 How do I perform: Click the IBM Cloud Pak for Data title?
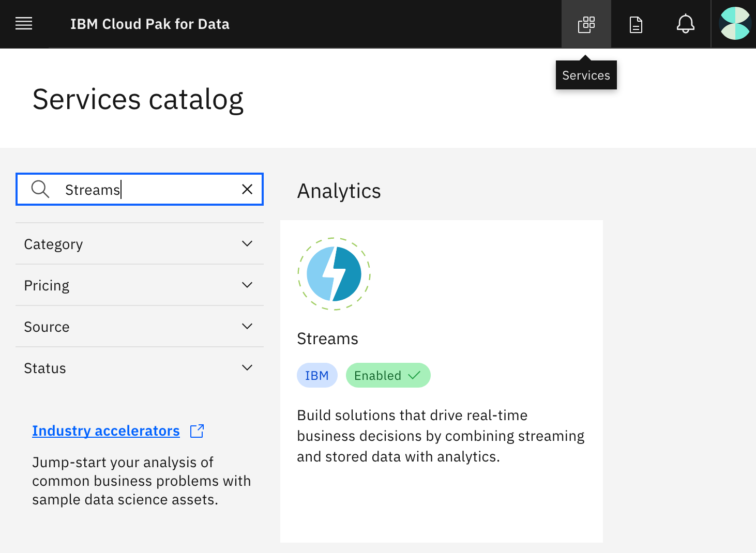(x=150, y=24)
